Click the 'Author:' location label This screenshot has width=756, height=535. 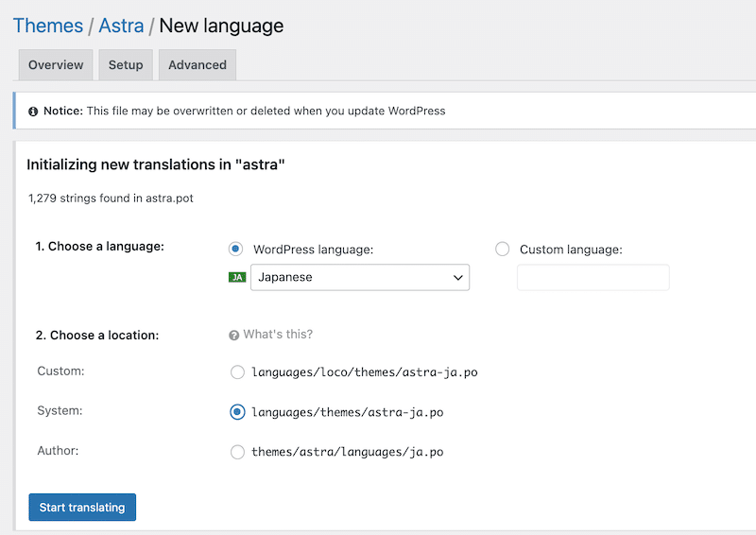coord(58,451)
